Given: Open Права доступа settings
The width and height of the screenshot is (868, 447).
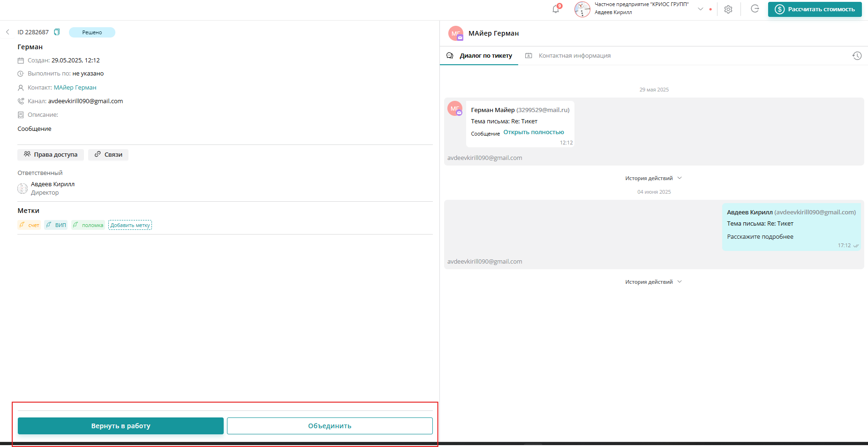Looking at the screenshot, I should (51, 155).
